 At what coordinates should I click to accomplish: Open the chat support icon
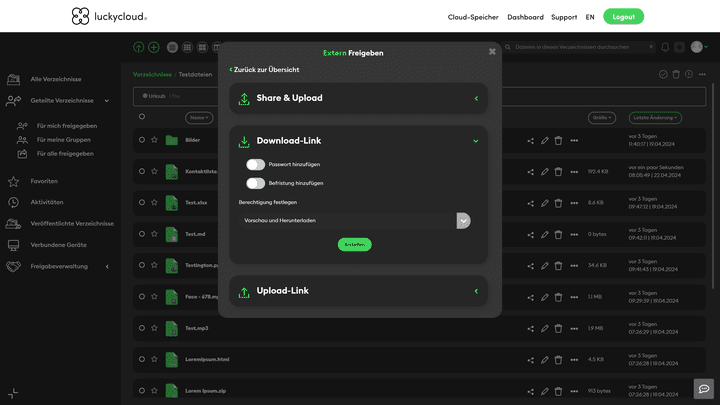(x=704, y=389)
